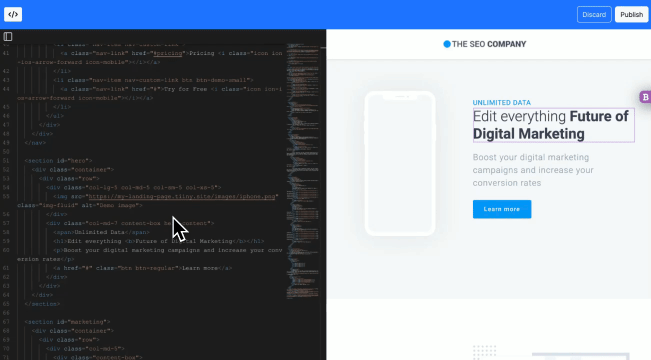
Task: Click line 59 h1 Edit everything code
Action: pos(159,241)
